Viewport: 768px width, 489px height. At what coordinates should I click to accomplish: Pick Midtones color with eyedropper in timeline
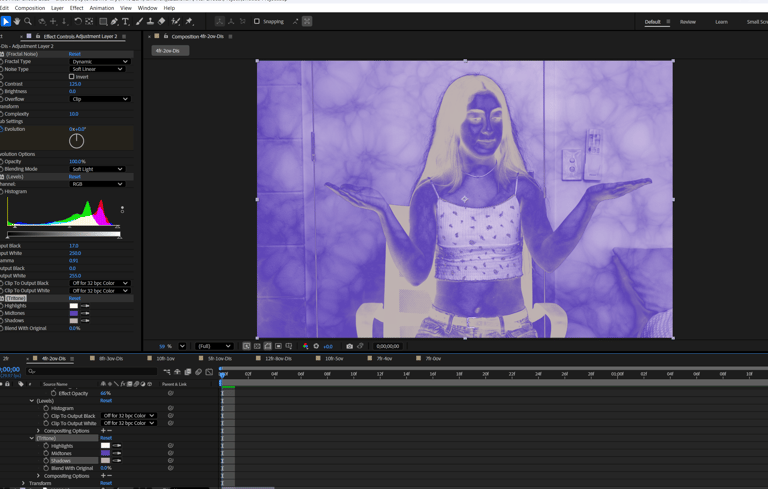117,453
